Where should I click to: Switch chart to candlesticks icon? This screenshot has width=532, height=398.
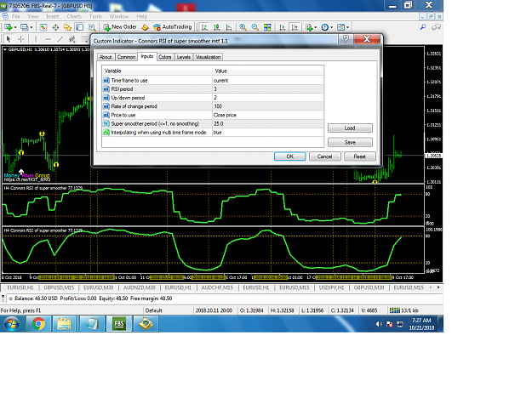click(x=217, y=27)
